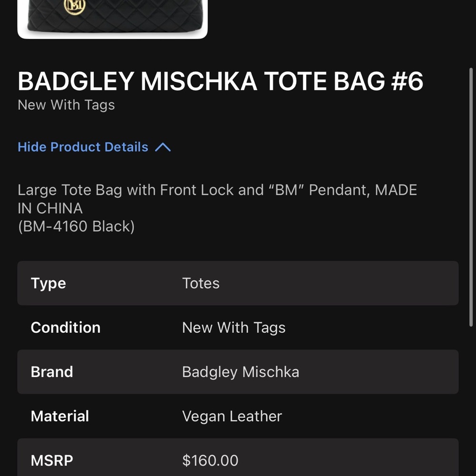The image size is (476, 476).
Task: Click the MSRP row
Action: click(x=238, y=460)
